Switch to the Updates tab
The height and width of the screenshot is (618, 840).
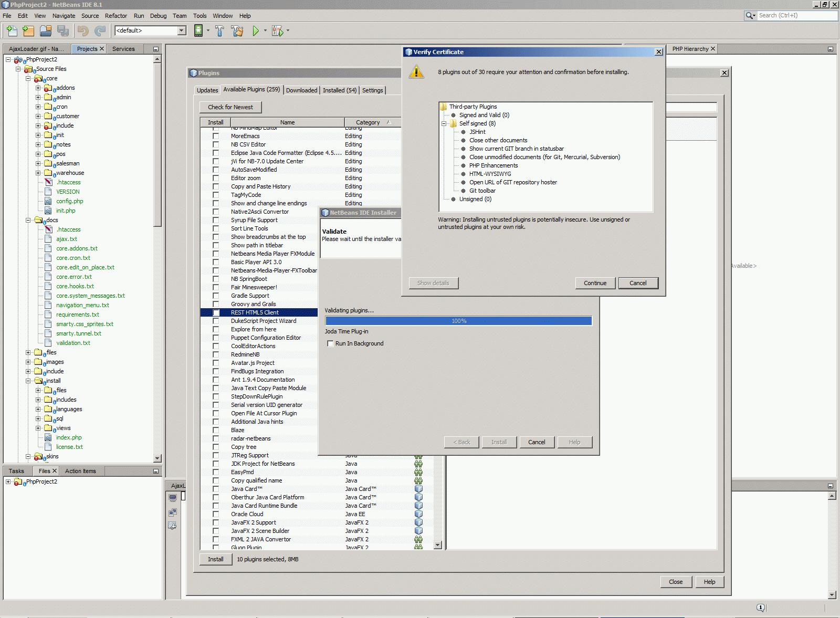point(207,90)
